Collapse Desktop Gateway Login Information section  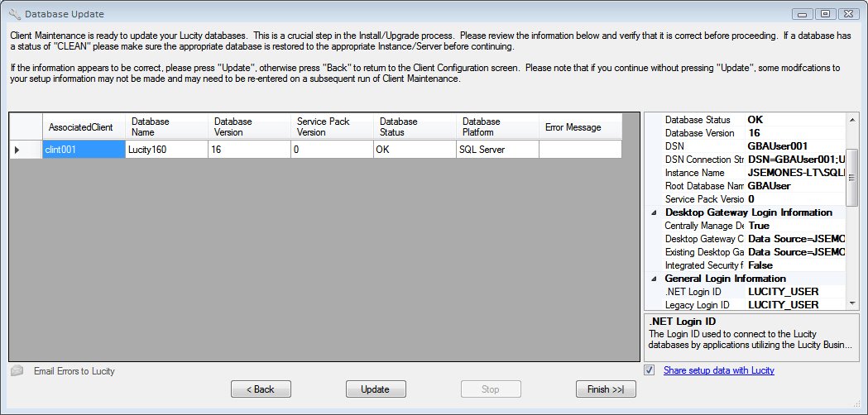click(653, 212)
